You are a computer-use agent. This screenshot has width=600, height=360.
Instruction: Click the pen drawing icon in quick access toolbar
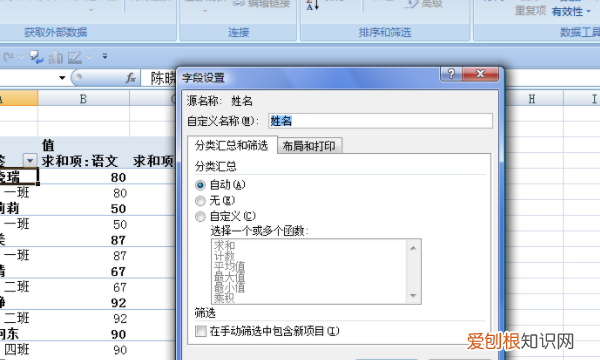tap(75, 57)
